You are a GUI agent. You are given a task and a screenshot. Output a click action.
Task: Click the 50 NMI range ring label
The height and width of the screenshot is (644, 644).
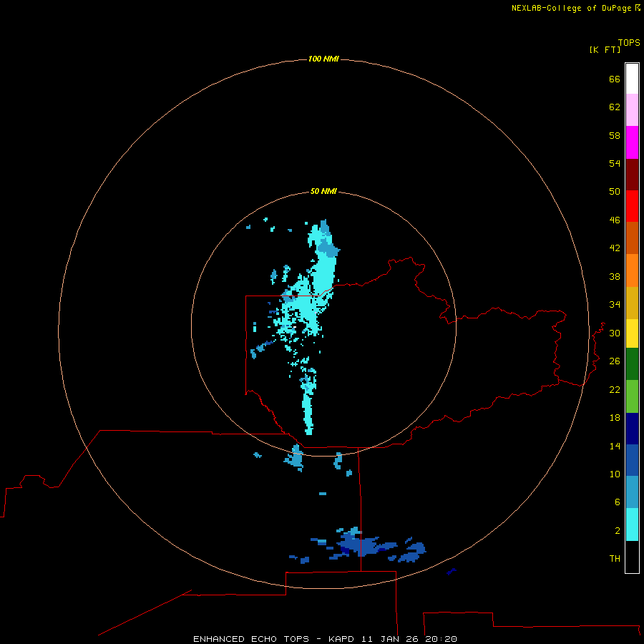pos(323,191)
